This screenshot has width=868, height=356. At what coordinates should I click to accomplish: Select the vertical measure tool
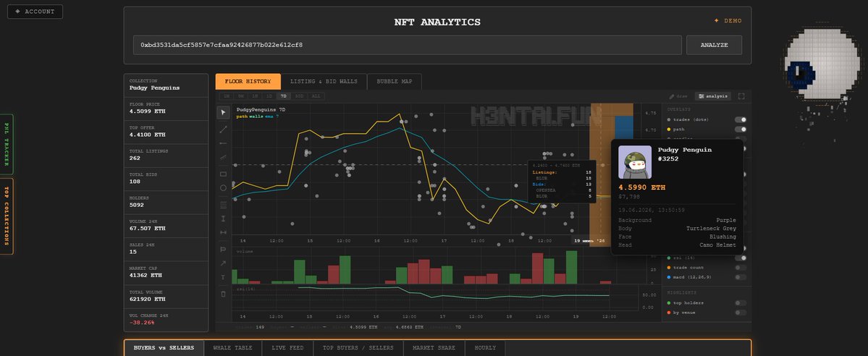point(223,219)
